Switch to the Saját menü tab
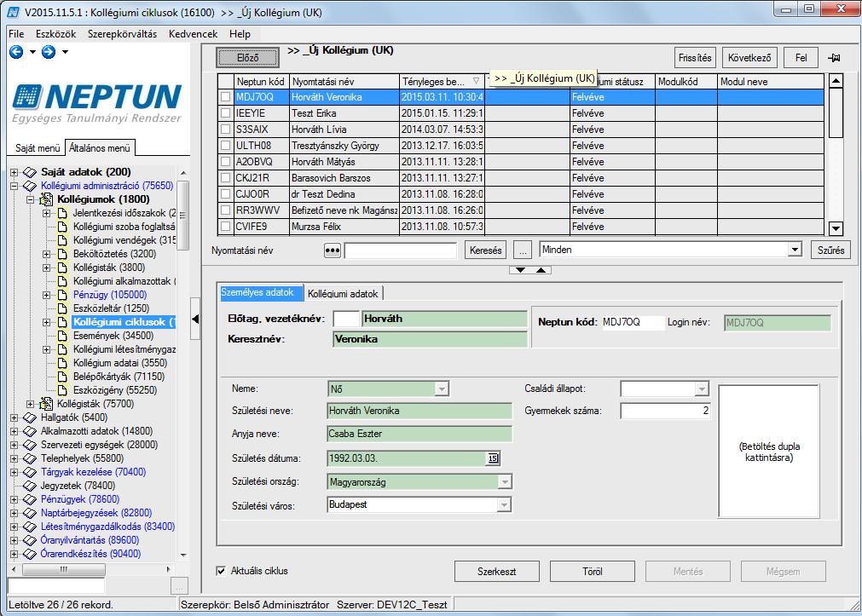 (37, 147)
